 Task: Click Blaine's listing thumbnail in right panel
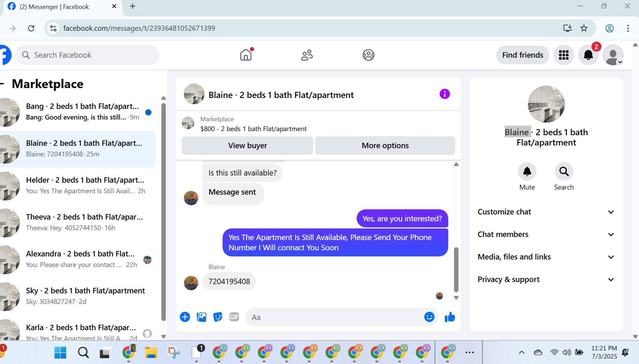546,104
